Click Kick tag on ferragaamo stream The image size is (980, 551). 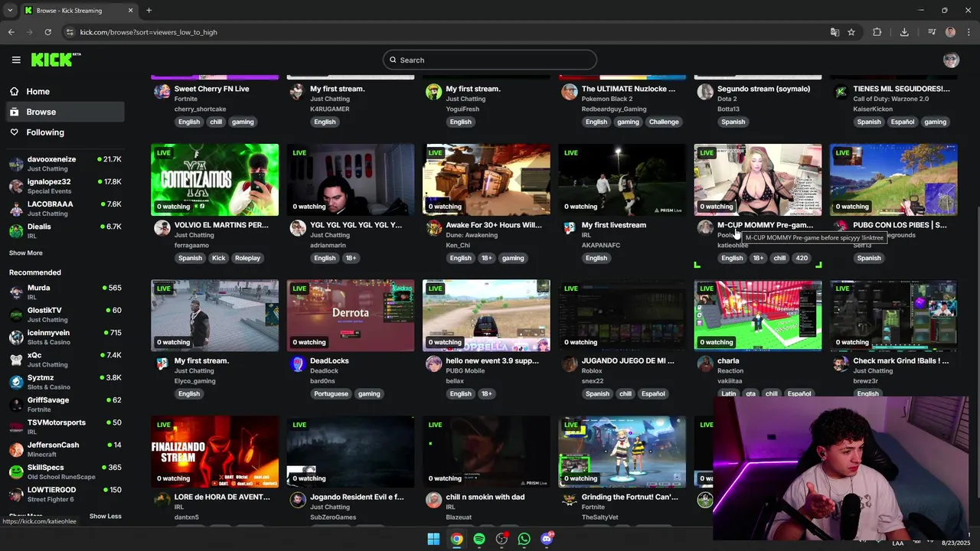coord(218,258)
